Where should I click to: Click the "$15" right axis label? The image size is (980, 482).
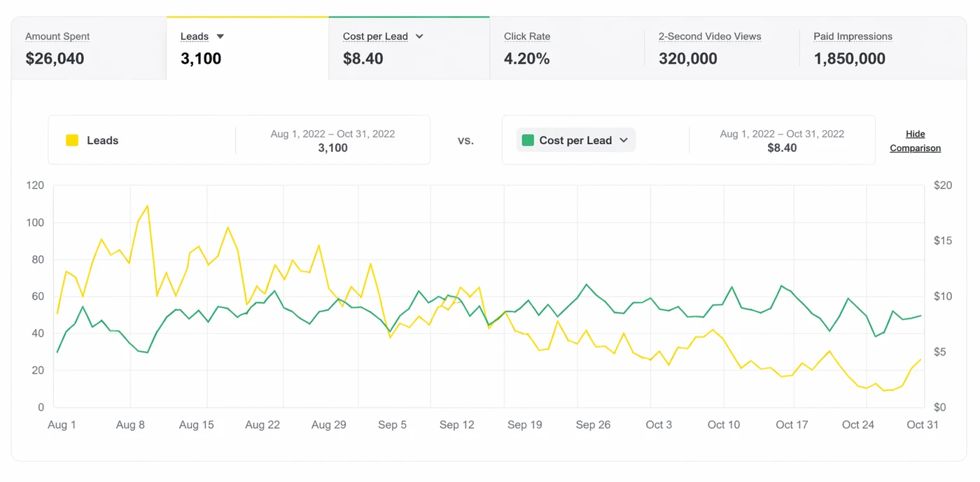pos(943,241)
